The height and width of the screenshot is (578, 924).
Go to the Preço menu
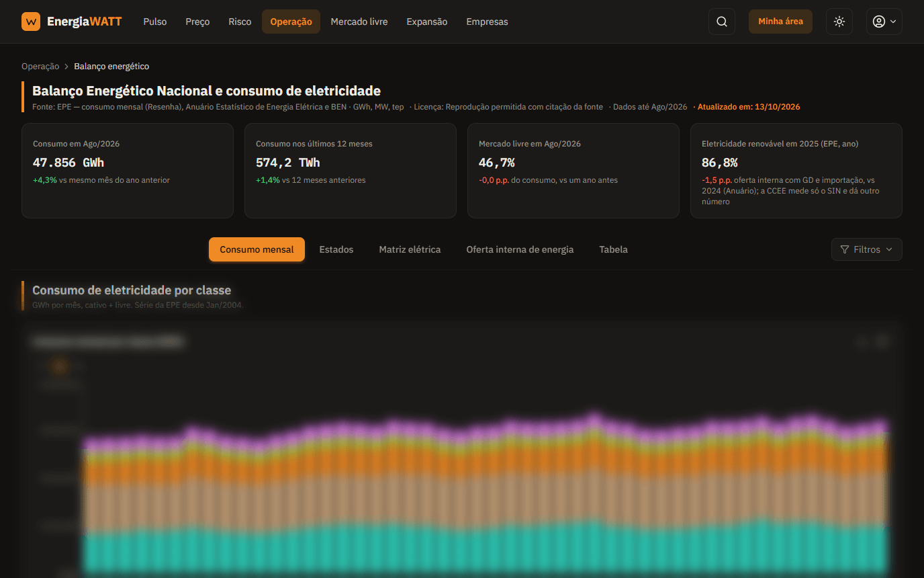coord(197,22)
